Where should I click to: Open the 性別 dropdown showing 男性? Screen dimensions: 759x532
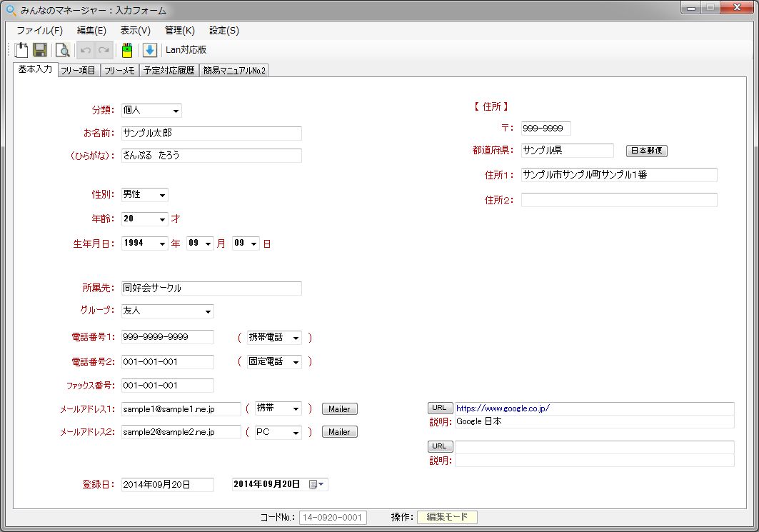(x=162, y=195)
